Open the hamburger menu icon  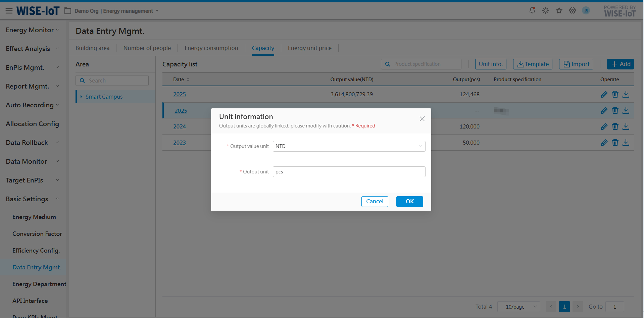click(x=9, y=11)
